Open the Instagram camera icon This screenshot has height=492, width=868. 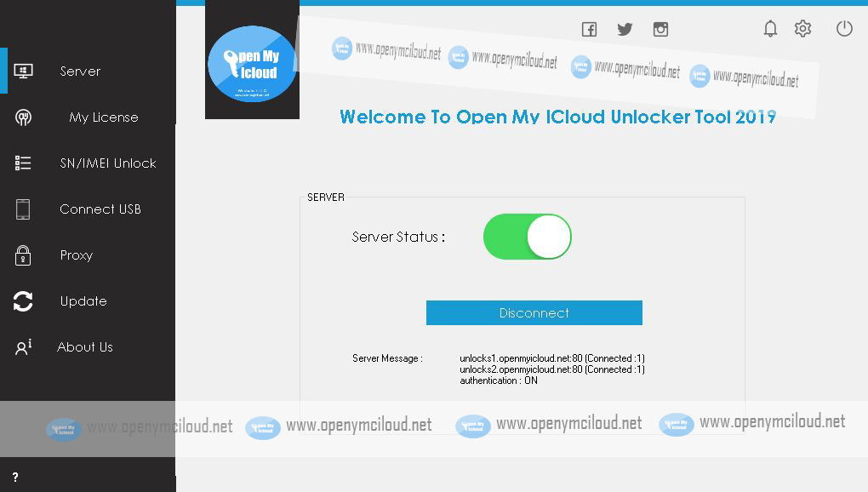tap(660, 29)
